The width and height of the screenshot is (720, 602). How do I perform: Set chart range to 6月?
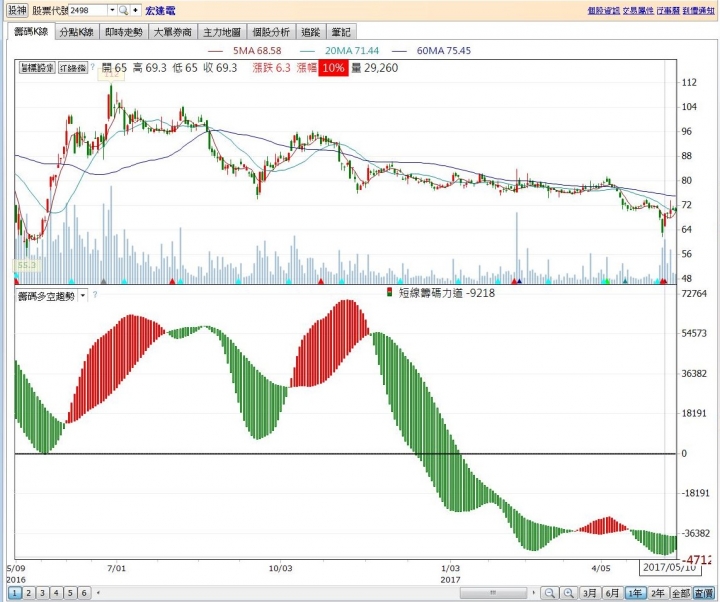613,593
